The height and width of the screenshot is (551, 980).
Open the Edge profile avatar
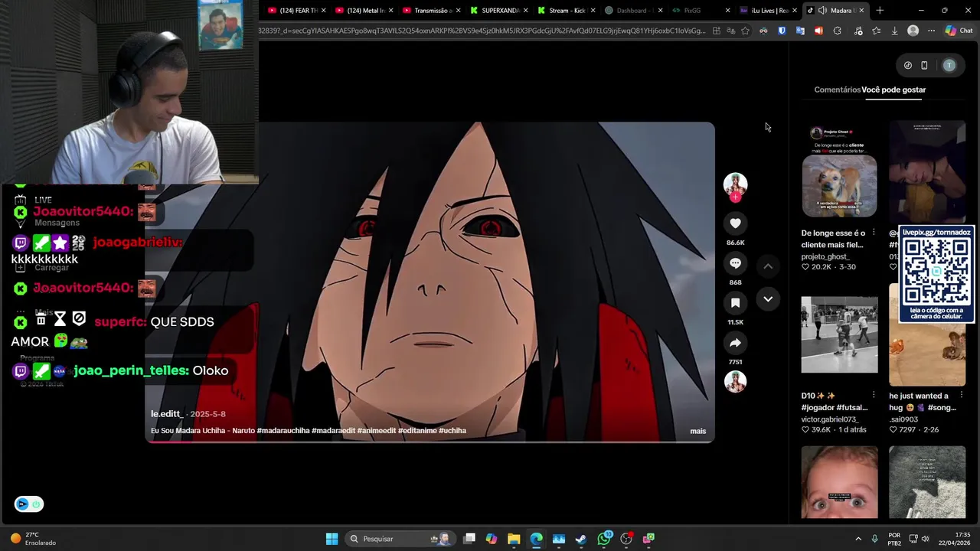tap(913, 31)
